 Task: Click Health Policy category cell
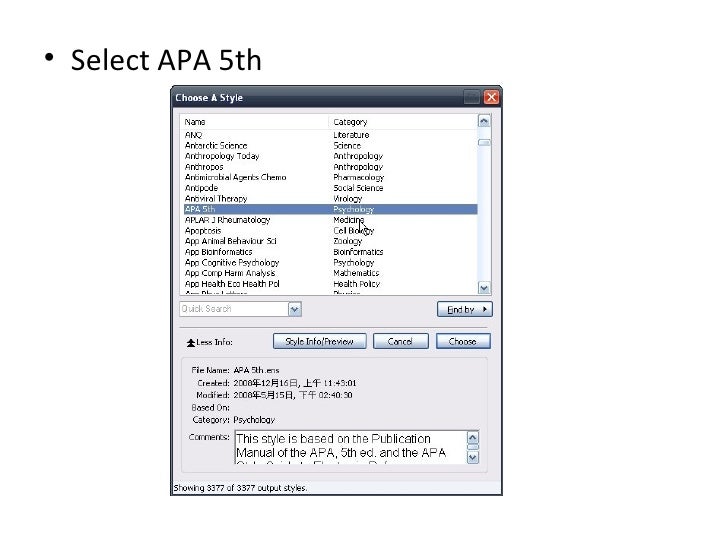point(357,284)
